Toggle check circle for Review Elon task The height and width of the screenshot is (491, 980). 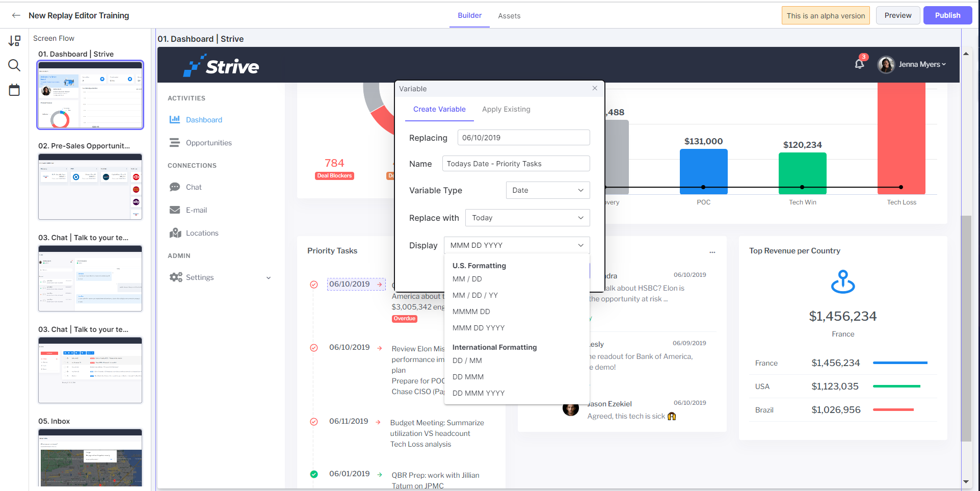coord(314,348)
